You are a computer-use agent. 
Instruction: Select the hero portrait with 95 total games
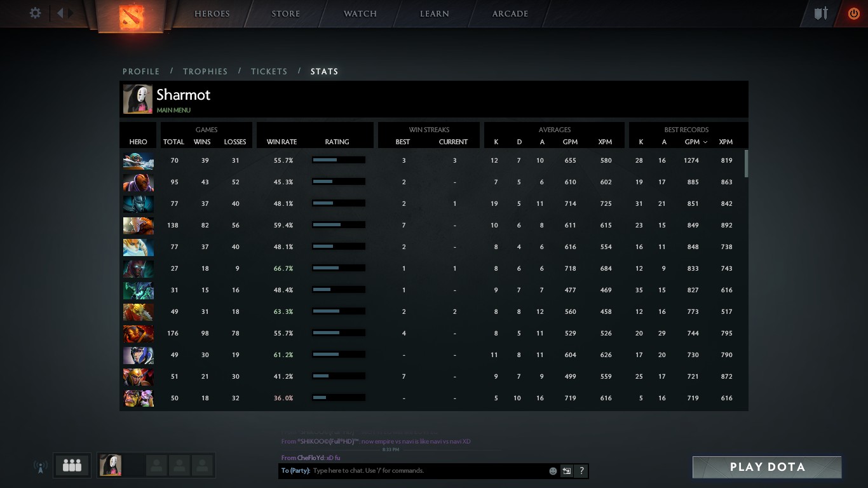pos(138,182)
